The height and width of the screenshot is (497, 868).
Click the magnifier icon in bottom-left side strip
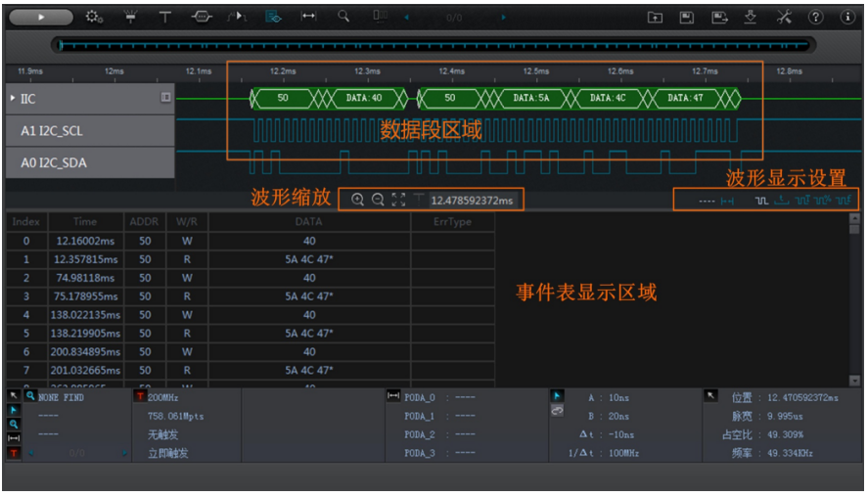tap(14, 425)
